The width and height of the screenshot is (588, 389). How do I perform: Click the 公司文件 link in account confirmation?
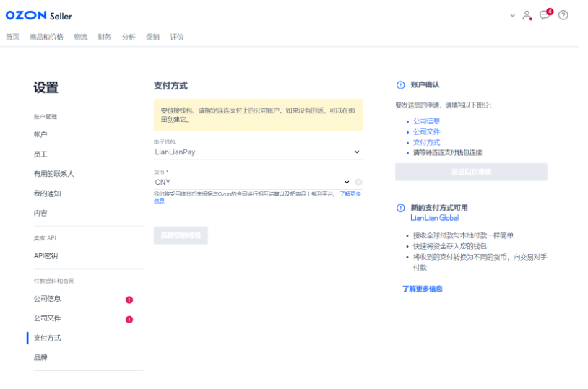point(426,131)
